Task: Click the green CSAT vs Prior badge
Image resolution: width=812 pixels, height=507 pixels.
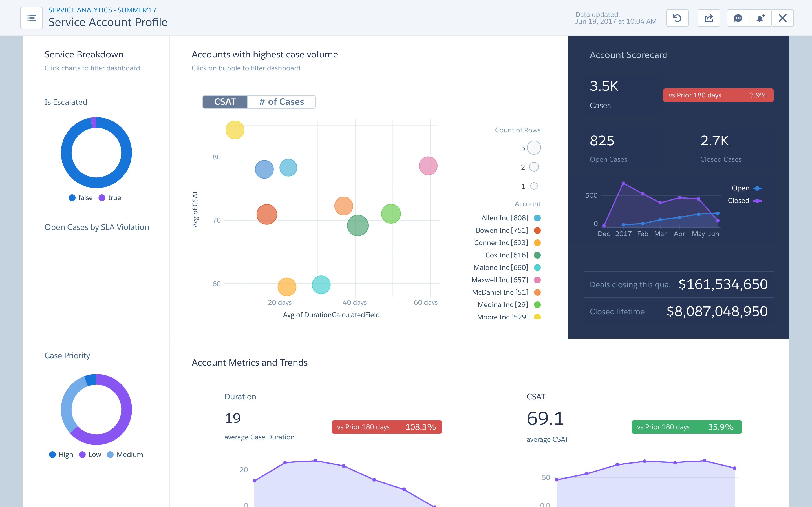Action: coord(686,427)
